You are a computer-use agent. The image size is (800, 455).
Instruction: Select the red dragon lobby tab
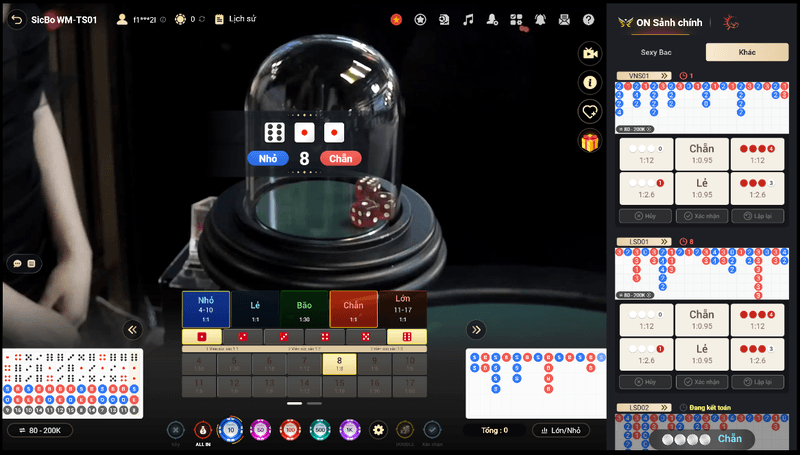click(731, 22)
